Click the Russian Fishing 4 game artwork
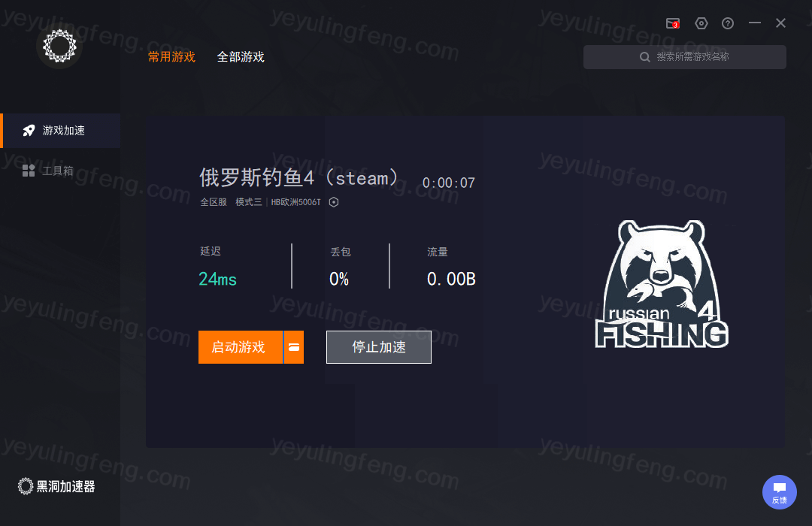The image size is (812, 526). [x=662, y=284]
